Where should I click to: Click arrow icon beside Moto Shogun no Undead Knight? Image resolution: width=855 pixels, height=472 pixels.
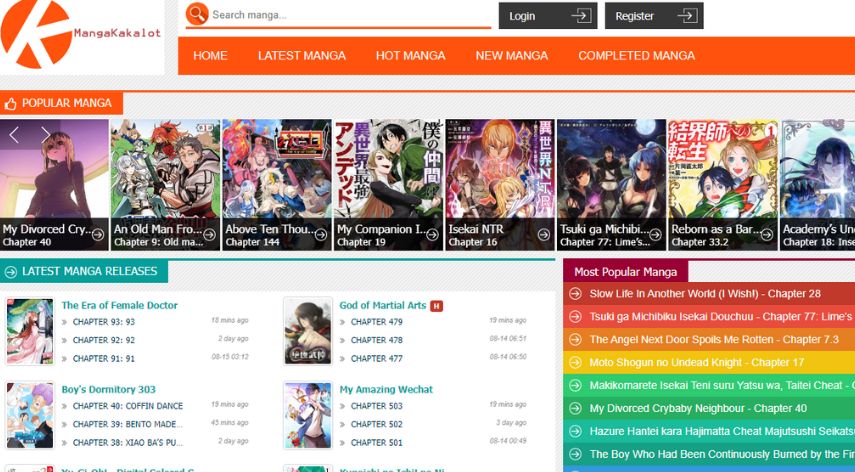coord(575,362)
